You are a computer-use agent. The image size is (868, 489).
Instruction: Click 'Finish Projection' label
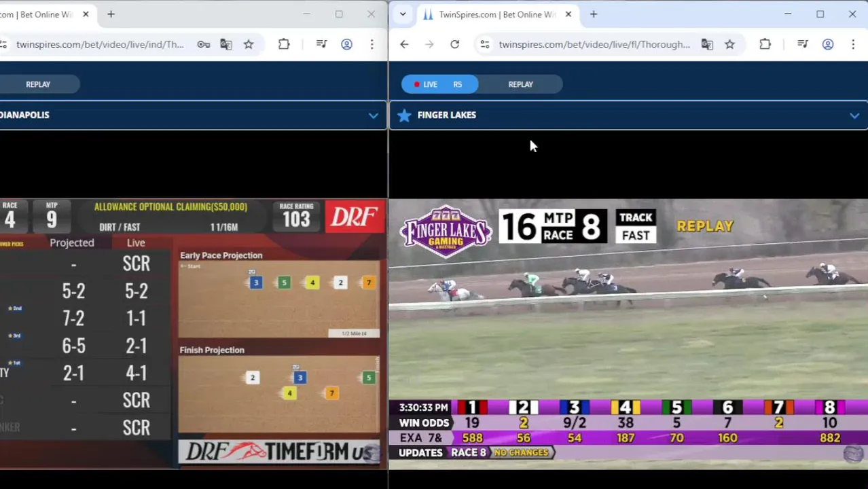coord(212,350)
